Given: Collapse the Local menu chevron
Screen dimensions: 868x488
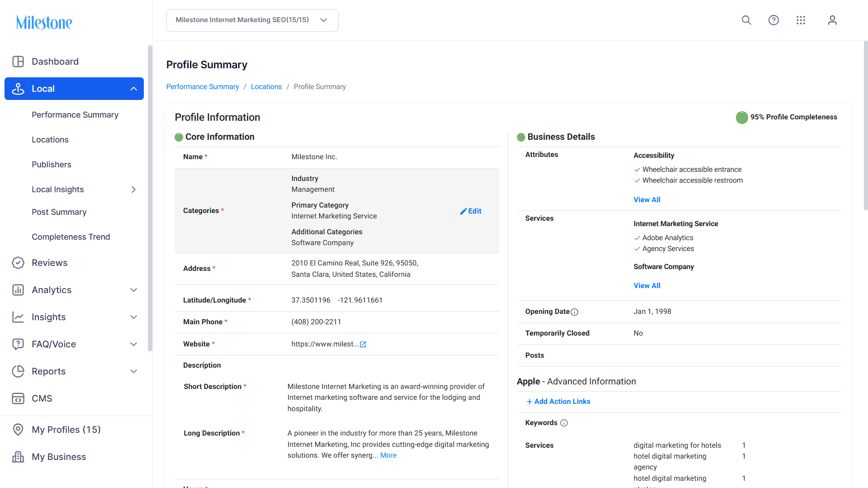Looking at the screenshot, I should click(x=133, y=89).
